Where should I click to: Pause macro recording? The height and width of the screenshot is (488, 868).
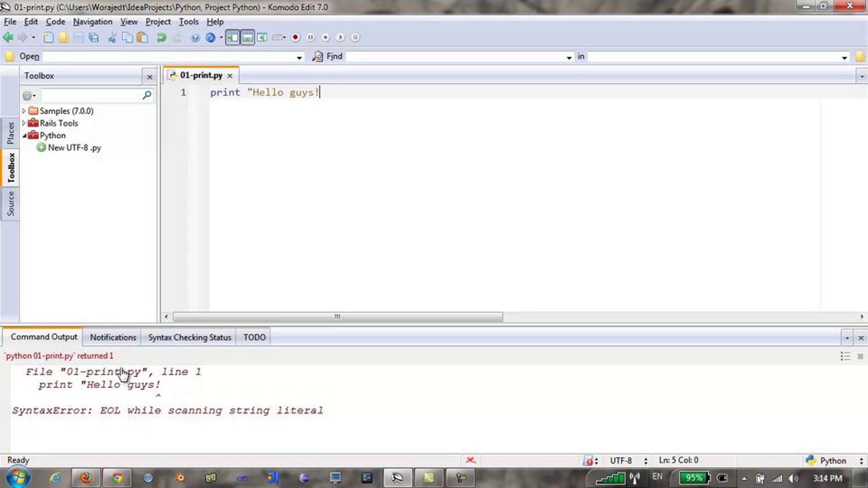310,37
